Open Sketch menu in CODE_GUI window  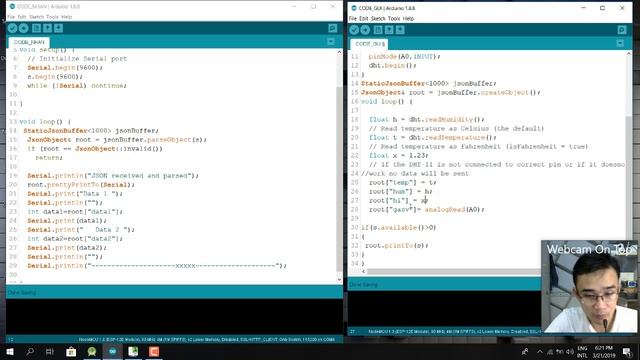[378, 18]
